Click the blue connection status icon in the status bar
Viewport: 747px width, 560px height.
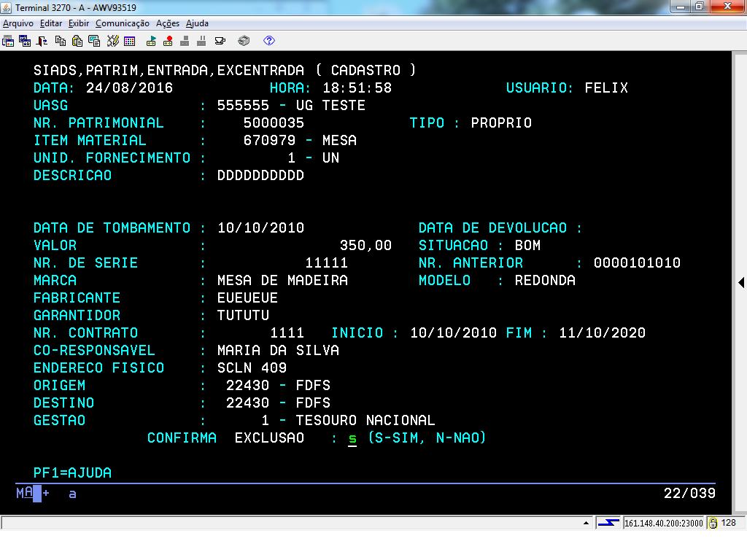(x=608, y=523)
